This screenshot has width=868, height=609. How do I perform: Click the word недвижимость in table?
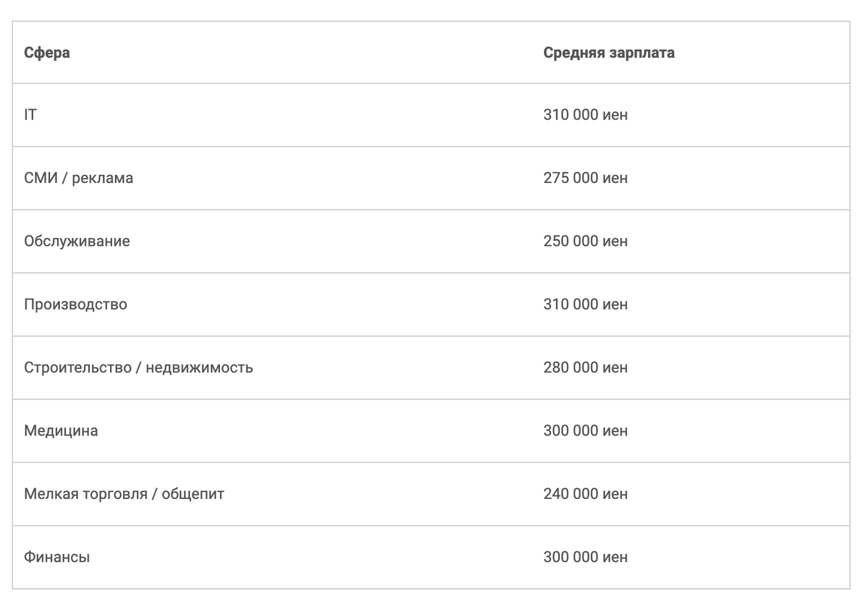(x=200, y=367)
